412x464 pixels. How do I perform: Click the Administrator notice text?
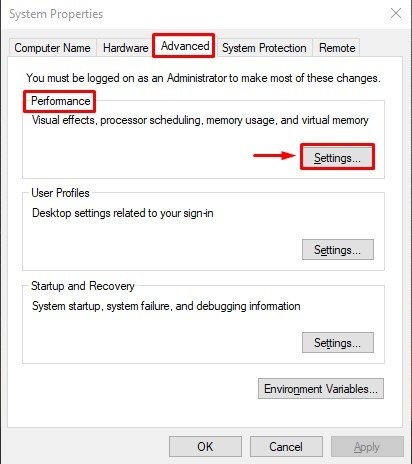click(203, 78)
